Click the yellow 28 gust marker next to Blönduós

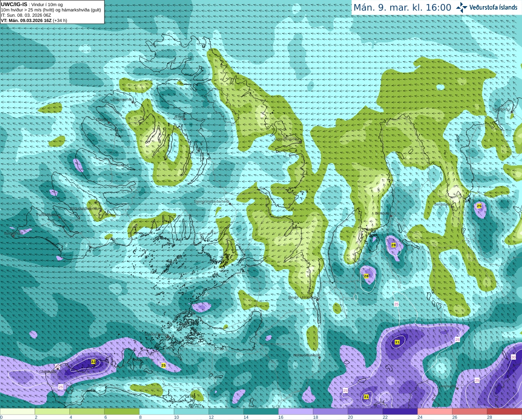[x=394, y=245]
